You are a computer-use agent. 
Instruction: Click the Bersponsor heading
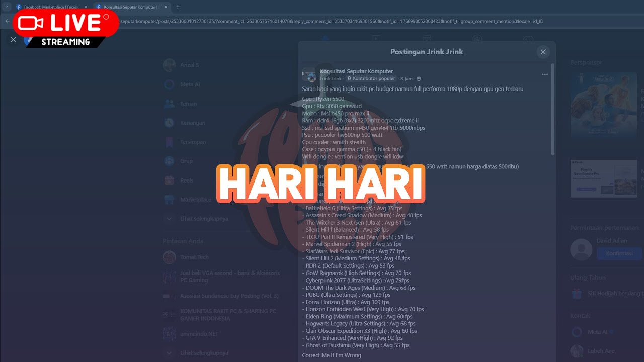tap(586, 63)
